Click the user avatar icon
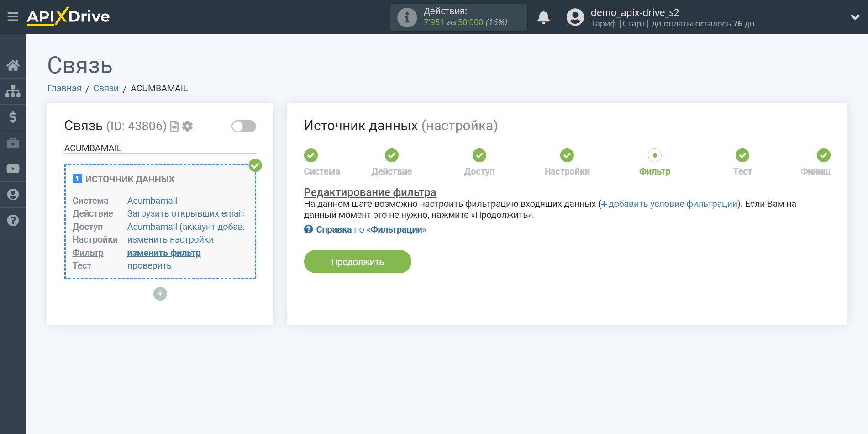This screenshot has height=434, width=868. [x=575, y=17]
